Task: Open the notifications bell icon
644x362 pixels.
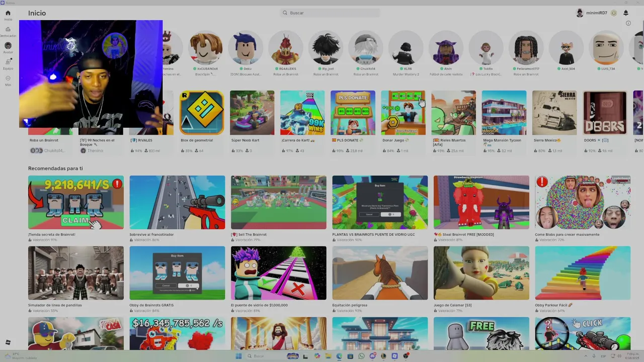Action: coord(626,13)
